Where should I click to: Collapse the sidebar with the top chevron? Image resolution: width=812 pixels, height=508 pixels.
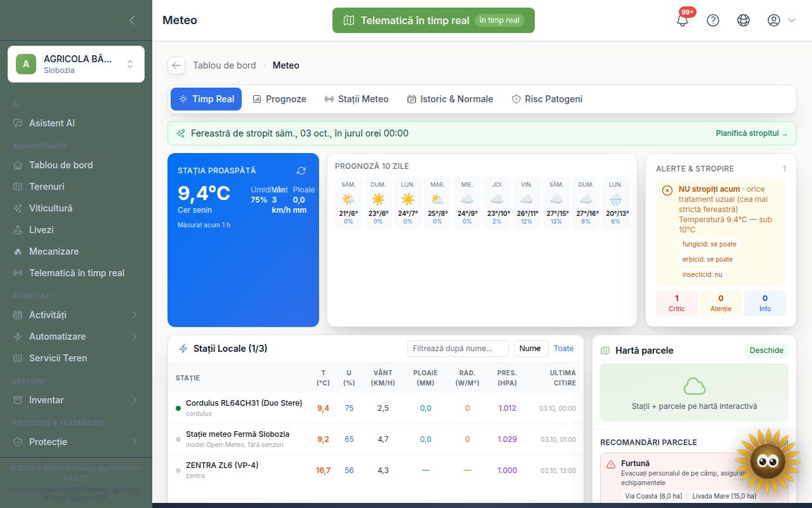(132, 20)
